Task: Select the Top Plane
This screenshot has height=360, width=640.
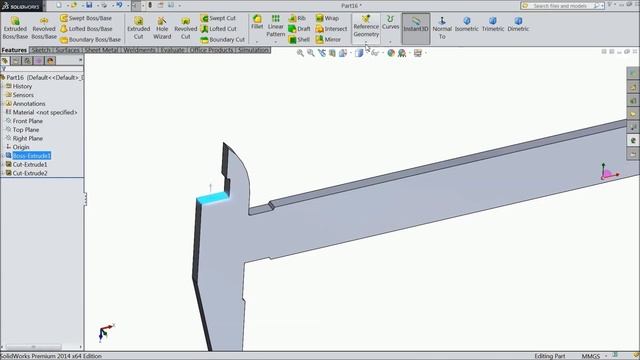Action: (22, 130)
